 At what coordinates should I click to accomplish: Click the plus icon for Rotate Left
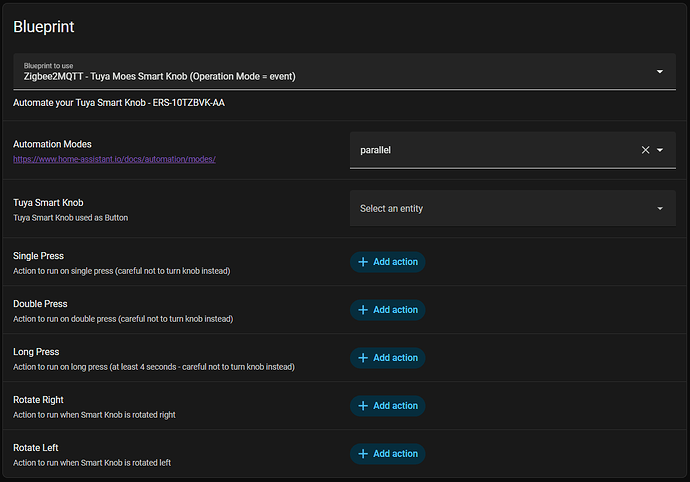click(363, 454)
